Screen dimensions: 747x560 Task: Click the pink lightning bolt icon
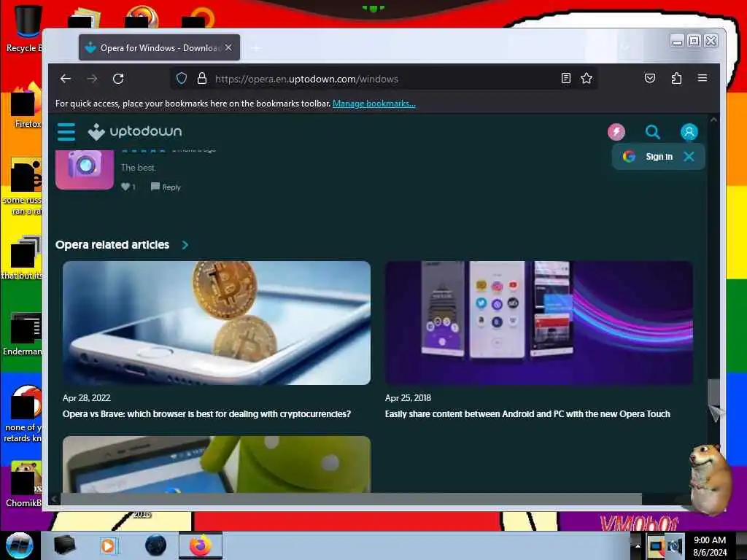(616, 132)
